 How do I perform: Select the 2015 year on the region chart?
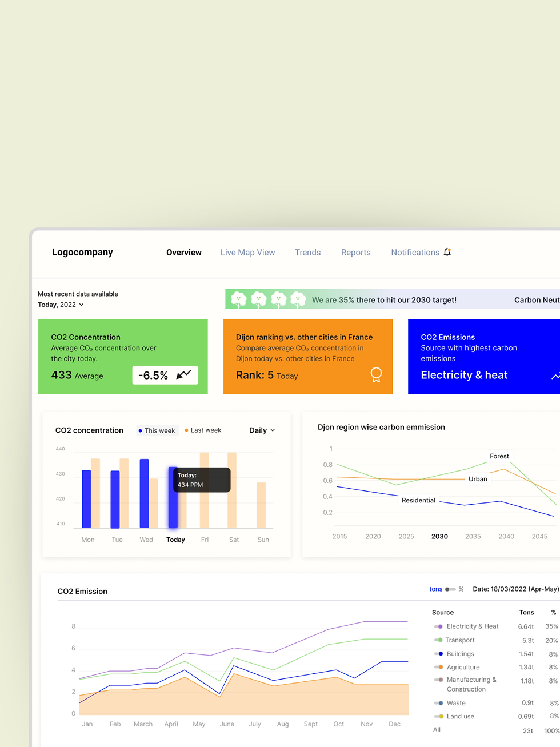tap(339, 536)
